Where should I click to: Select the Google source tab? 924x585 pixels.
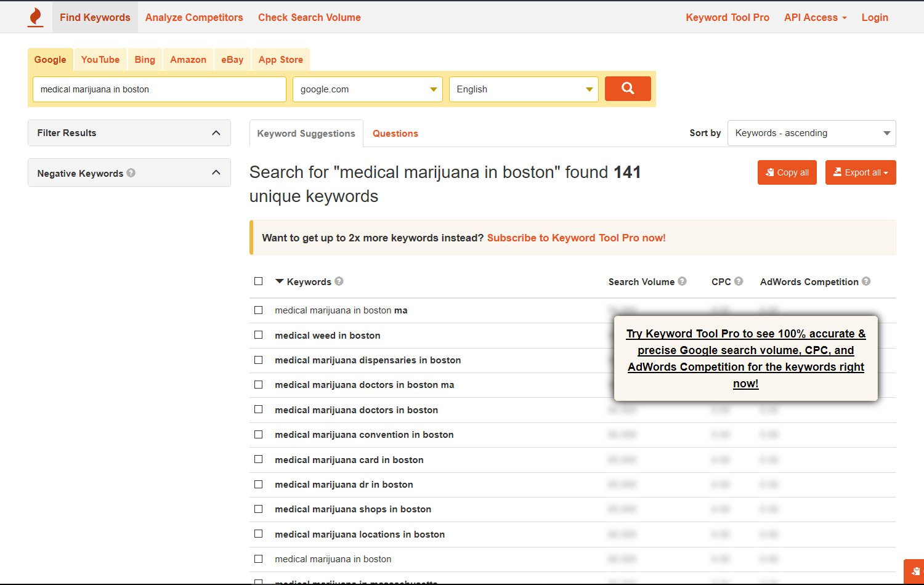(x=51, y=60)
